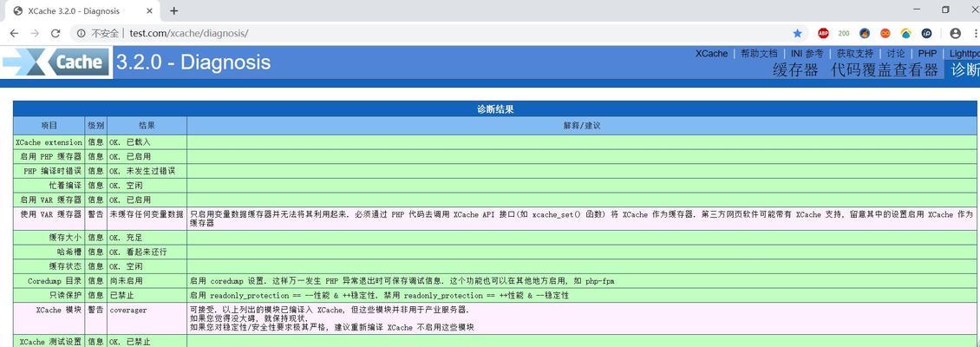Open the PHP link in top navigation
The width and height of the screenshot is (980, 347).
927,54
